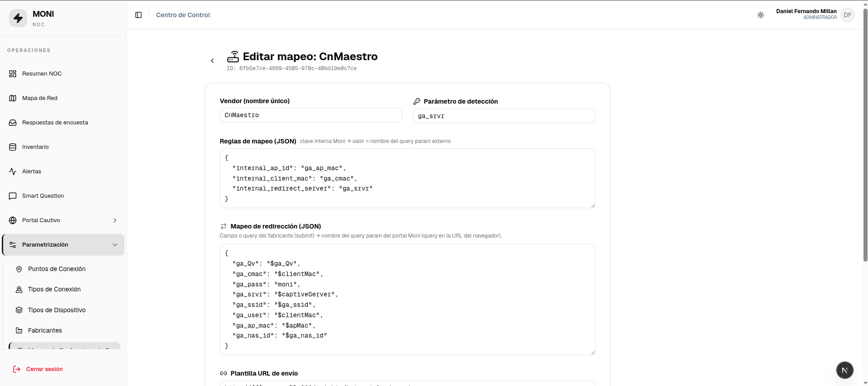Screen dimensions: 868x386
Task: Click the mapping ID text 6fb5e7ce-4669-4505-970c-40bd19e0c7ce
Action: tap(298, 69)
